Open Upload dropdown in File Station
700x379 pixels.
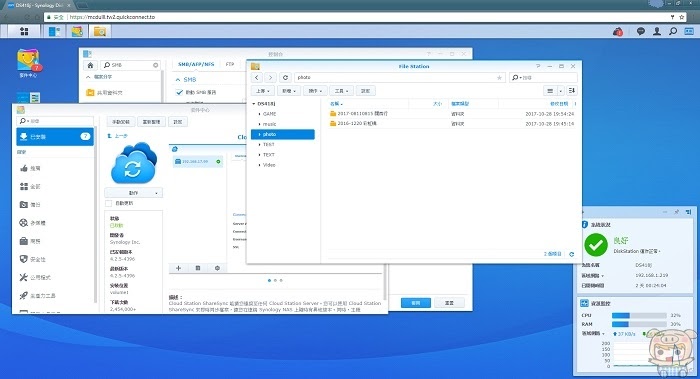[262, 91]
